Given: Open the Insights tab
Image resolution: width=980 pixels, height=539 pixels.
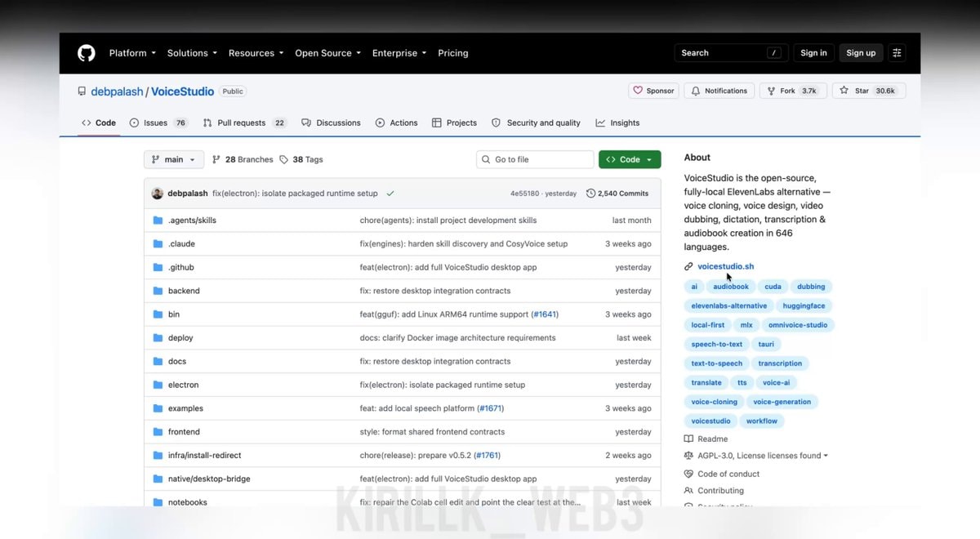Looking at the screenshot, I should 617,122.
